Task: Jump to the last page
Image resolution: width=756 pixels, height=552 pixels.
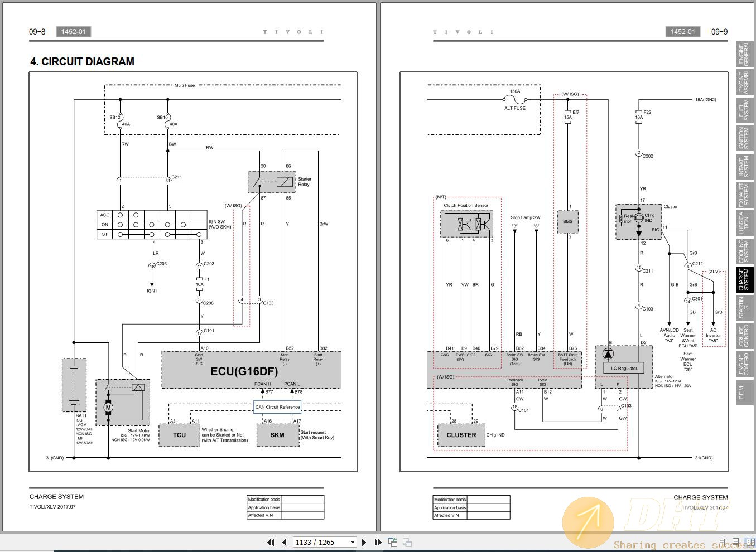Action: pyautogui.click(x=378, y=542)
